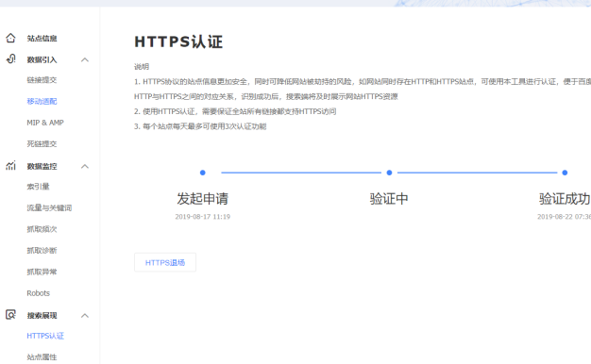This screenshot has width=591, height=364.
Task: Open the 搜索展现 menu heading
Action: pyautogui.click(x=42, y=316)
